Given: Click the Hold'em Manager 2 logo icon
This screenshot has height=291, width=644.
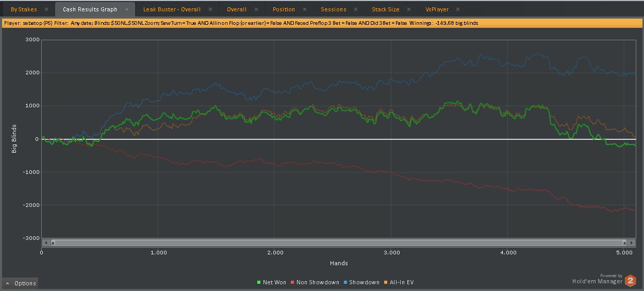Looking at the screenshot, I should [631, 281].
